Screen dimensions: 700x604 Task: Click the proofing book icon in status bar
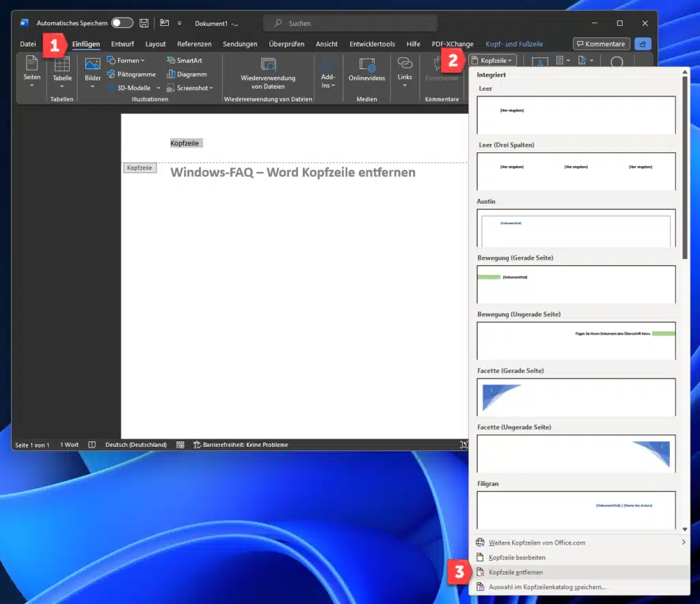coord(92,445)
